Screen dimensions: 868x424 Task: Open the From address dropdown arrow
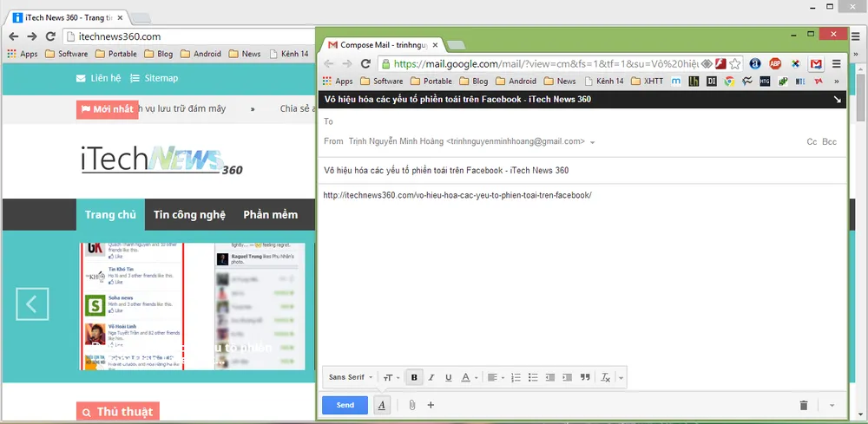click(592, 142)
